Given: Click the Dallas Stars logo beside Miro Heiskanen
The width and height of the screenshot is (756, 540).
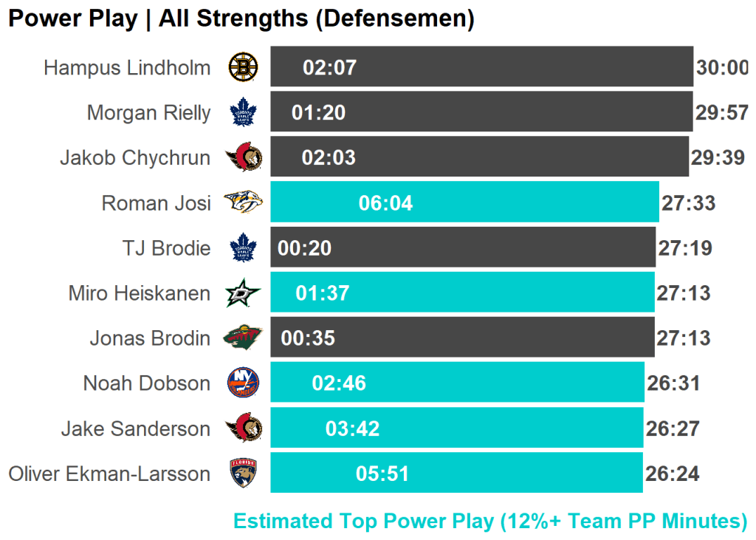Looking at the screenshot, I should tap(243, 293).
